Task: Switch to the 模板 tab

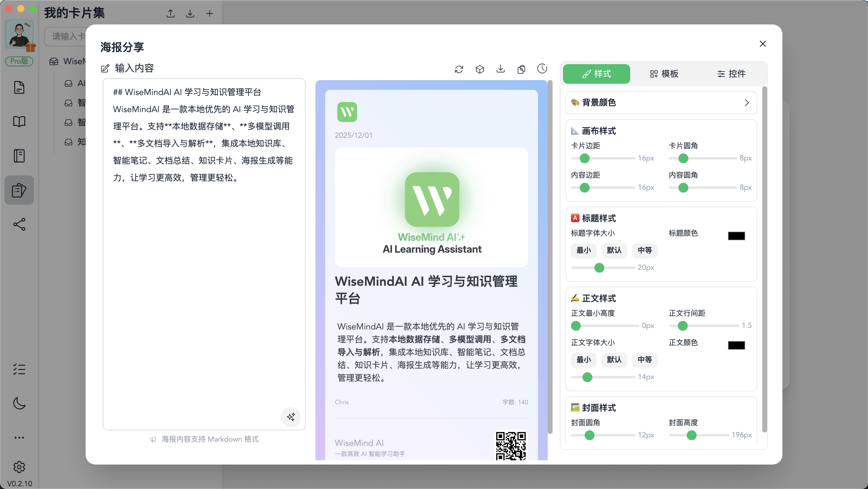Action: tap(664, 74)
